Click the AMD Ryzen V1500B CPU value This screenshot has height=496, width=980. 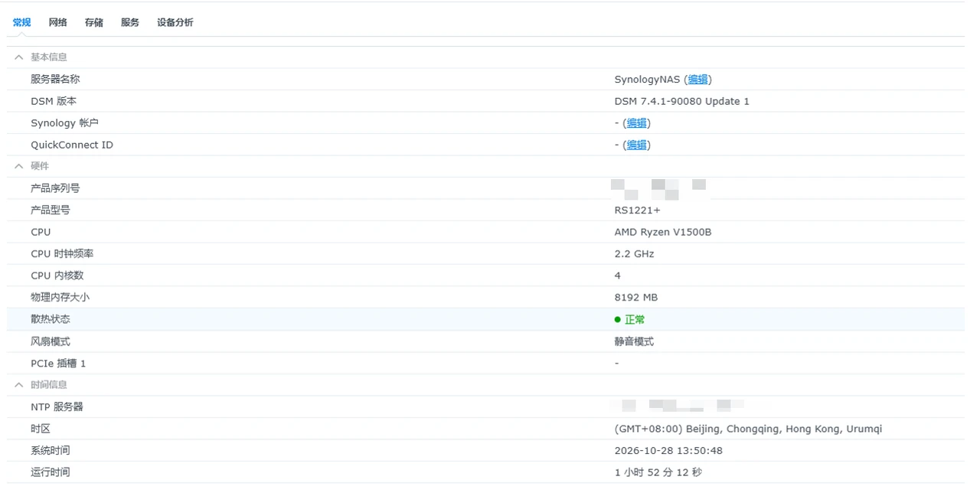click(663, 232)
